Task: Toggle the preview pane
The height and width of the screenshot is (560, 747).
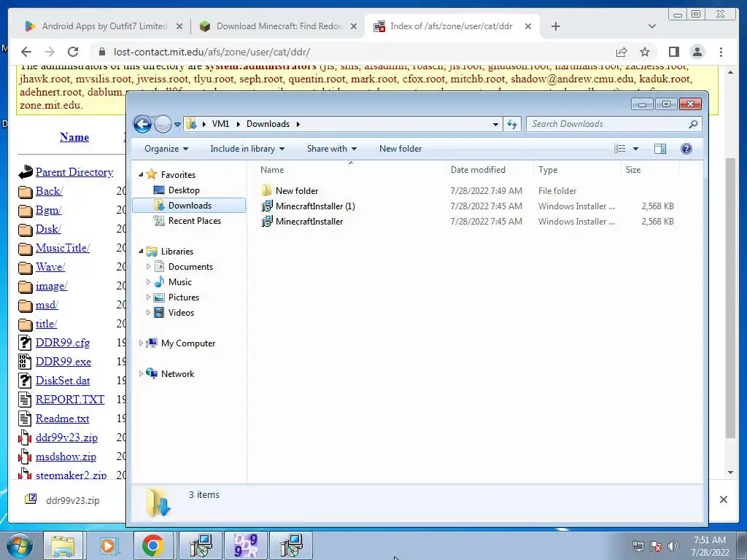Action: tap(659, 149)
